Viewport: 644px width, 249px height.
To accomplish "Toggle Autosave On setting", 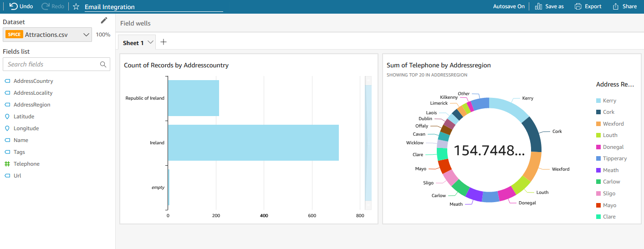I will pyautogui.click(x=509, y=6).
